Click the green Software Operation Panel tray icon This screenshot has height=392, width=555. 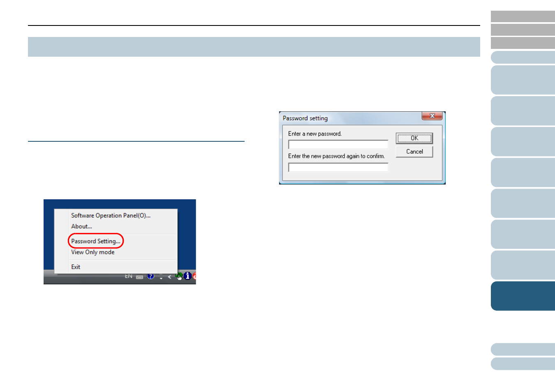coord(179,276)
